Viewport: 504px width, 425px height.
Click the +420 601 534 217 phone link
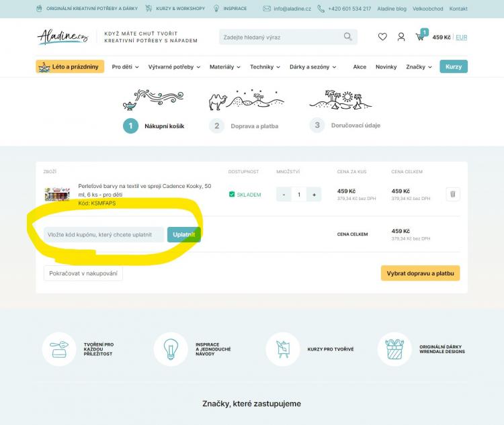pos(349,9)
